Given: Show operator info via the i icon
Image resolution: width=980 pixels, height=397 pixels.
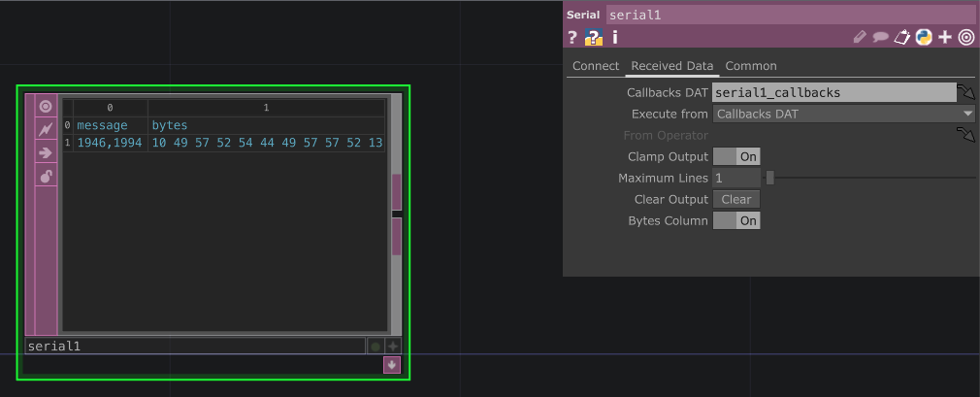Looking at the screenshot, I should [615, 38].
